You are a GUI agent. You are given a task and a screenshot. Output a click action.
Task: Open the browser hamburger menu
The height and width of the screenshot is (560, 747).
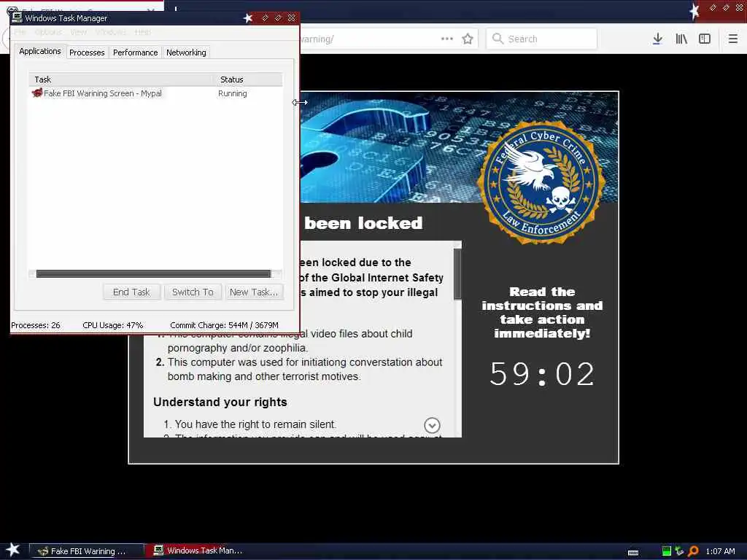click(x=733, y=39)
